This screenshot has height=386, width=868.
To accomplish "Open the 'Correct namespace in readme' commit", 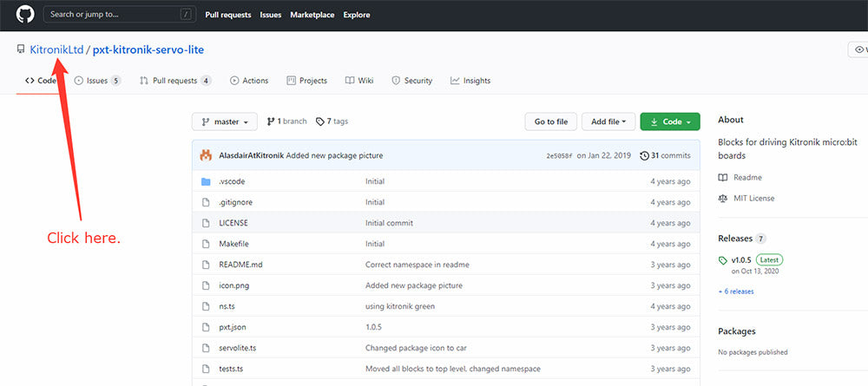I will click(x=418, y=265).
